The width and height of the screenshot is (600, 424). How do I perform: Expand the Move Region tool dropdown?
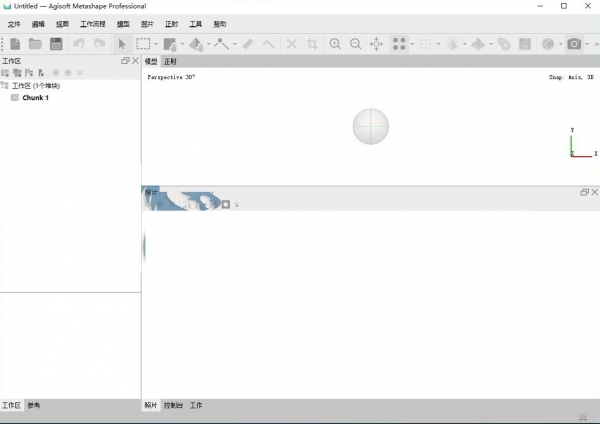coord(182,44)
